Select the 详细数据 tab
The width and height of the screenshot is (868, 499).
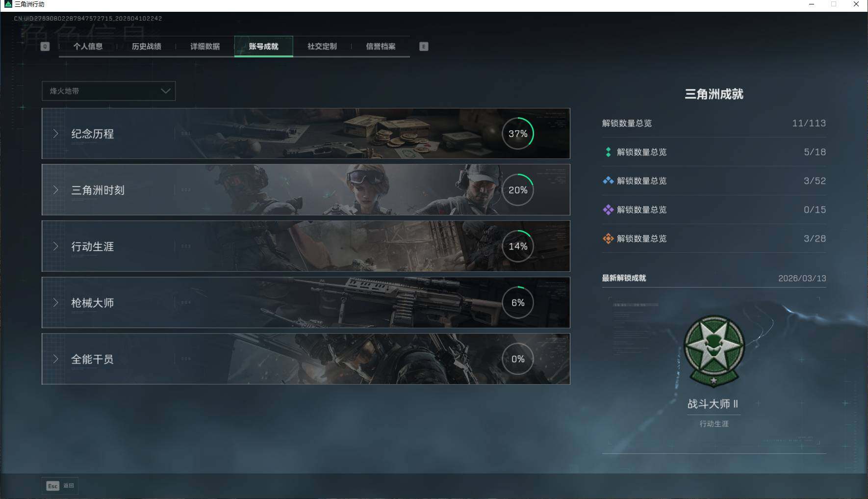[x=205, y=46]
